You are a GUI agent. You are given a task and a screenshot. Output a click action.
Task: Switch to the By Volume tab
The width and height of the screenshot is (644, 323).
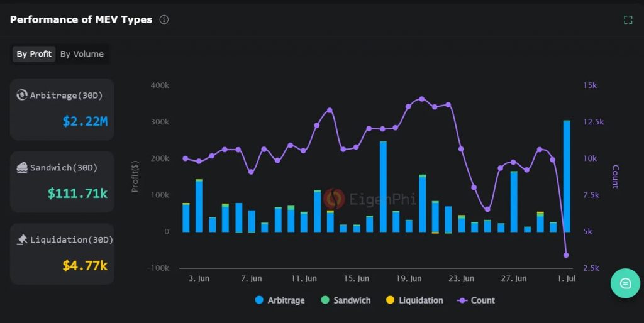click(82, 54)
